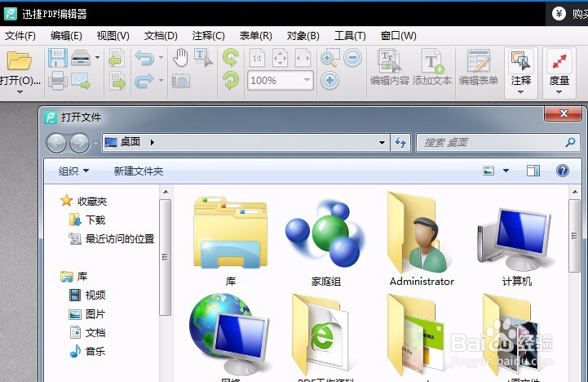Toggle the preview pane button
This screenshot has height=382, width=588.
coord(533,171)
